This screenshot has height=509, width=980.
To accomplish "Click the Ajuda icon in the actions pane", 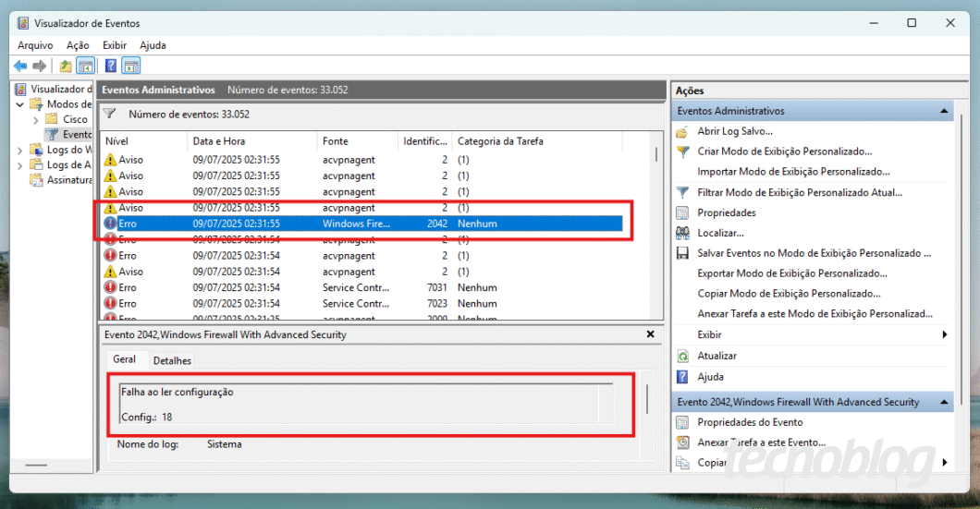I will [682, 377].
